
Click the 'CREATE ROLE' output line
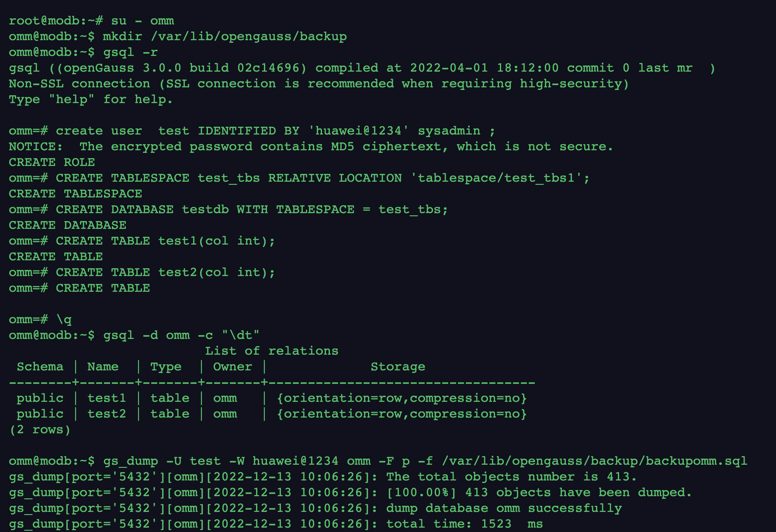click(x=52, y=162)
